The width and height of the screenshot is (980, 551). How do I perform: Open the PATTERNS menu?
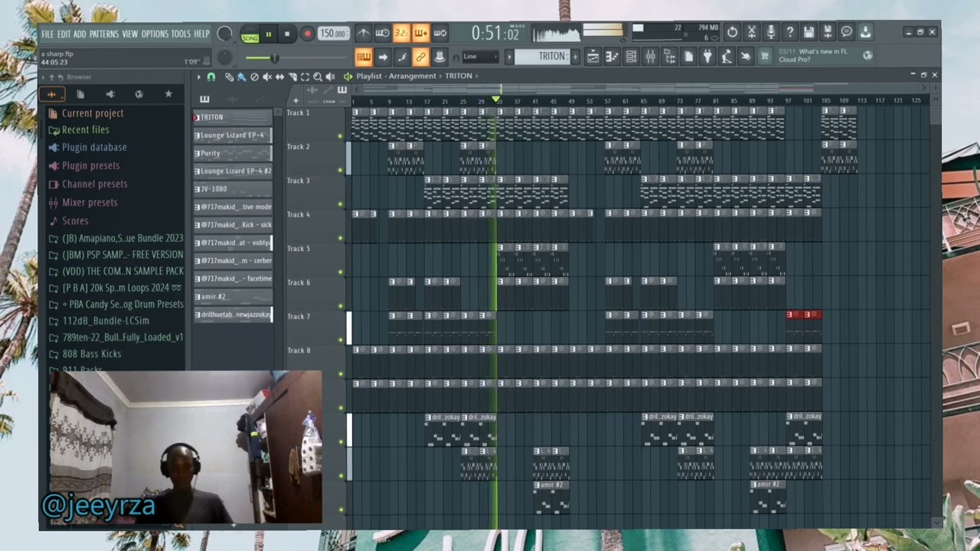[103, 34]
